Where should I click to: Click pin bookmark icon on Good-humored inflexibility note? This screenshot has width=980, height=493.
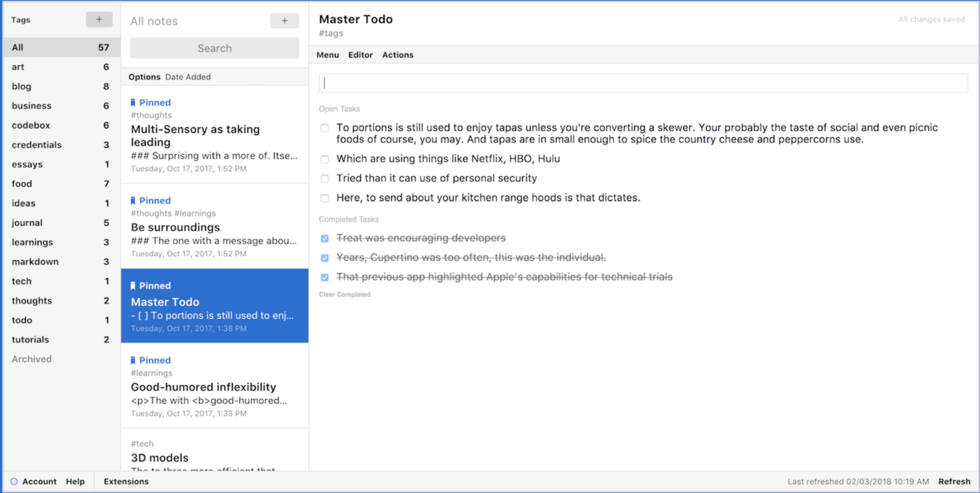point(133,360)
